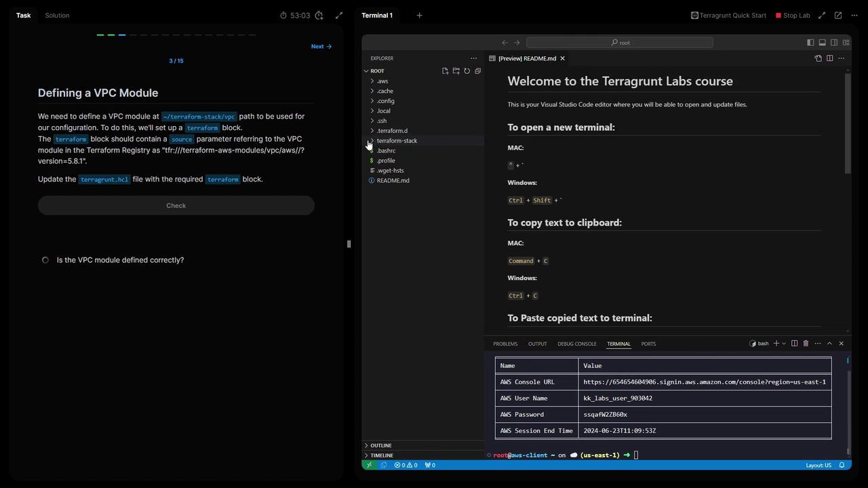The width and height of the screenshot is (868, 488).
Task: Open the new terminal launch profile dropdown
Action: point(784,344)
